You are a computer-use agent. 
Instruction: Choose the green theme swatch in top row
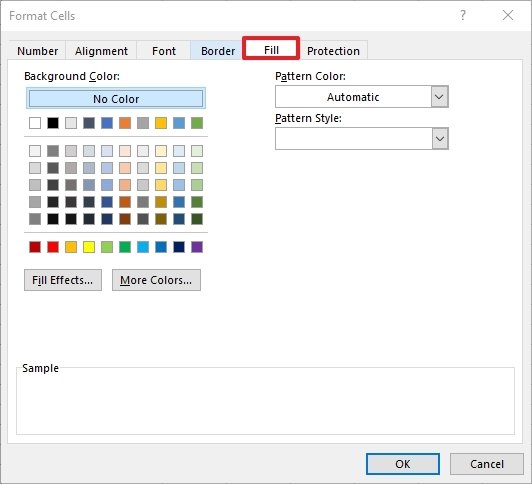pos(197,123)
